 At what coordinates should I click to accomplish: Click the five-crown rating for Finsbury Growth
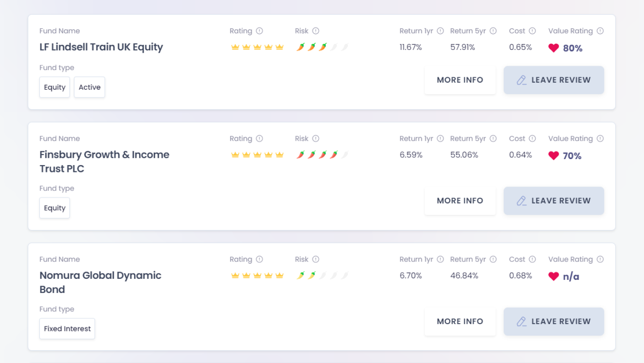[257, 155]
